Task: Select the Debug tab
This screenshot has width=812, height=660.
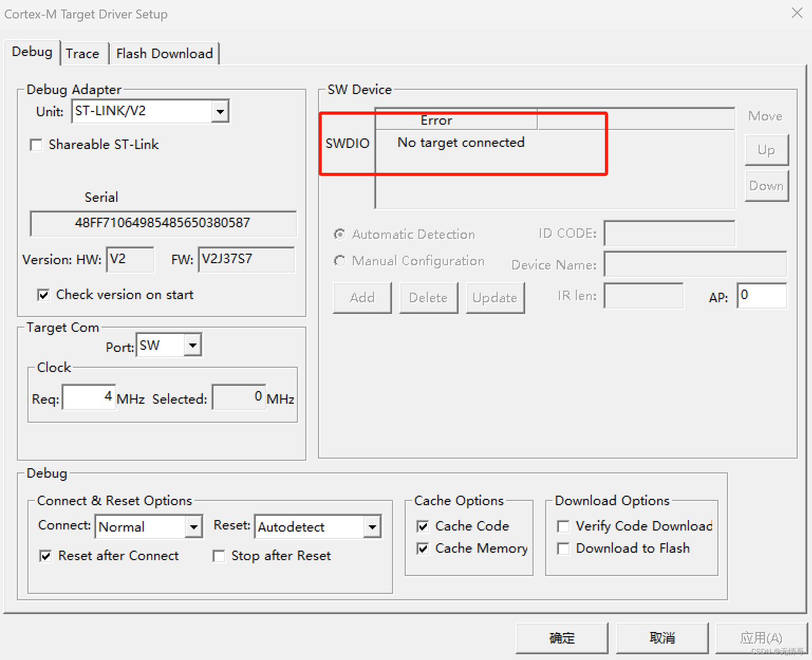Action: click(x=32, y=51)
